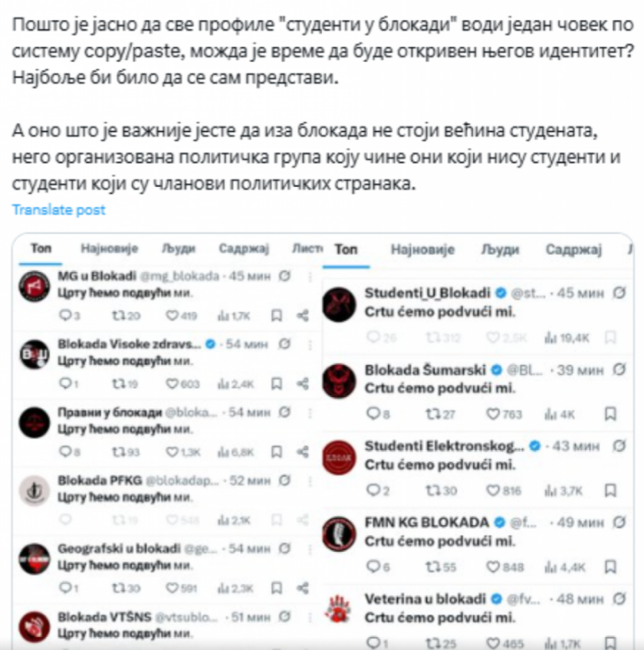This screenshot has height=650, width=644.
Task: Reply to the FMN KG BLOKADA post
Action: [x=378, y=567]
